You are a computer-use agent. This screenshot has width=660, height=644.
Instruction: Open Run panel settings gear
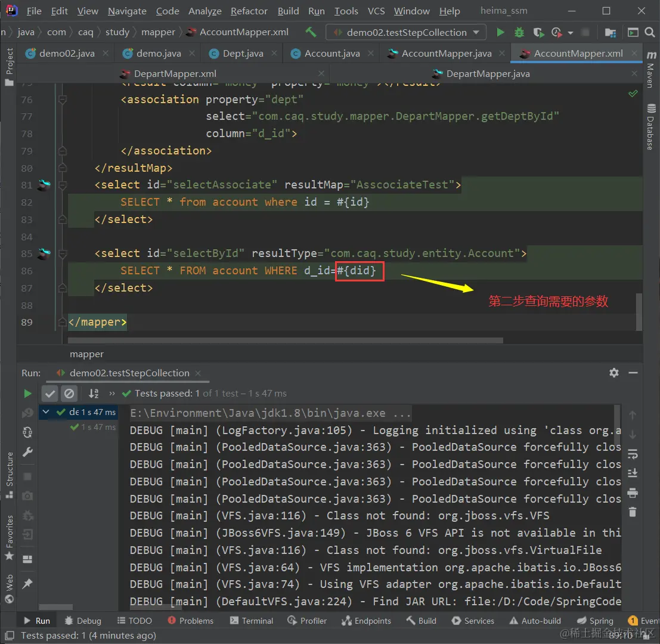614,373
